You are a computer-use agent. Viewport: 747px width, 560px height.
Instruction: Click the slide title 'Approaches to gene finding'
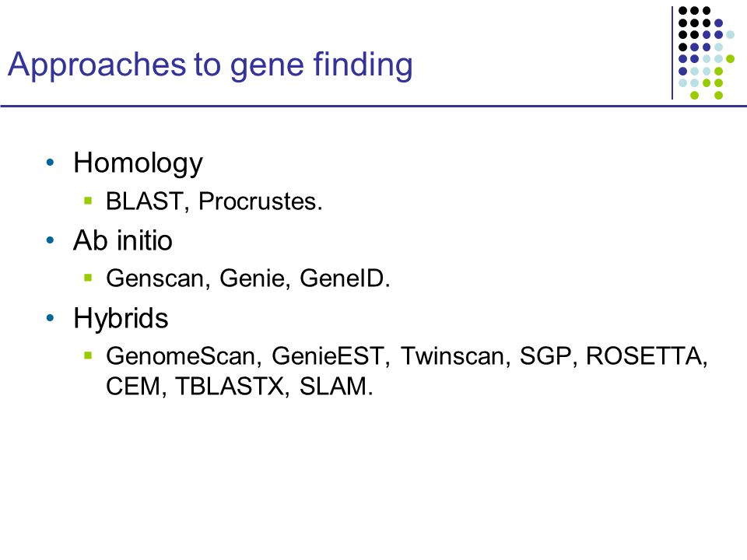point(210,65)
